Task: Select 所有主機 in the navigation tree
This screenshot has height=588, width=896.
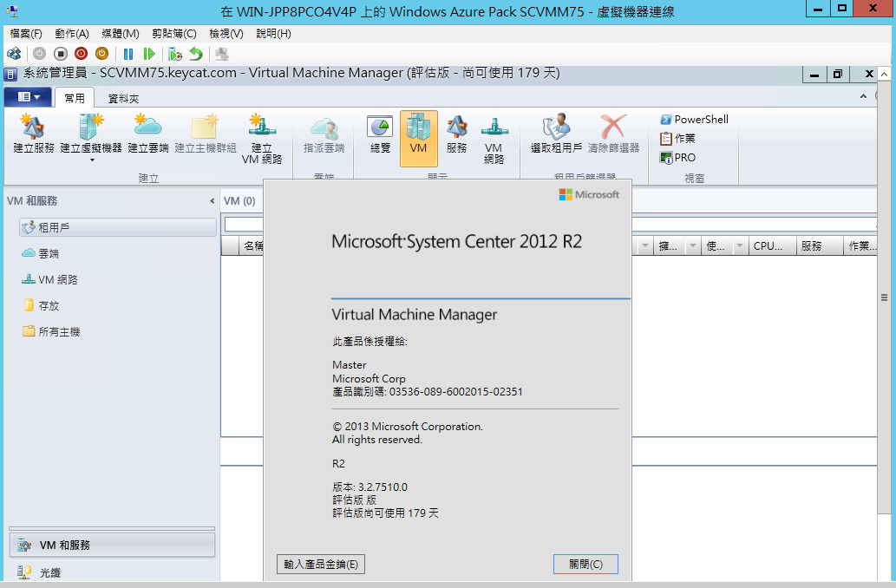Action: (51, 331)
